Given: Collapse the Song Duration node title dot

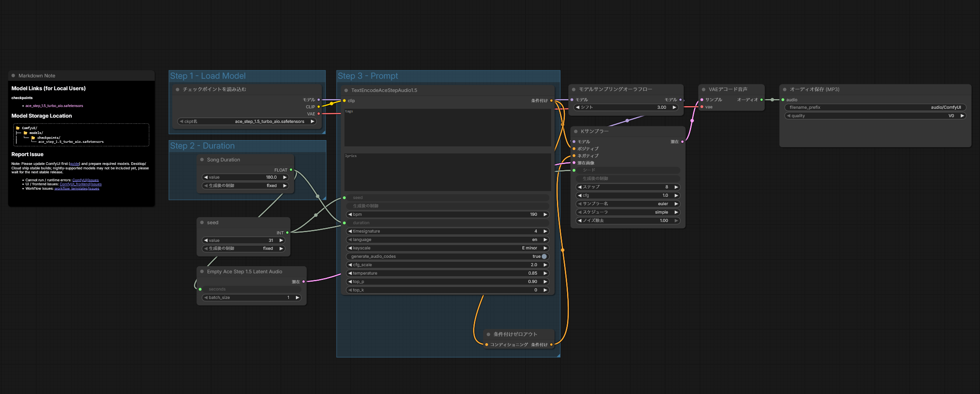Looking at the screenshot, I should click(x=202, y=160).
